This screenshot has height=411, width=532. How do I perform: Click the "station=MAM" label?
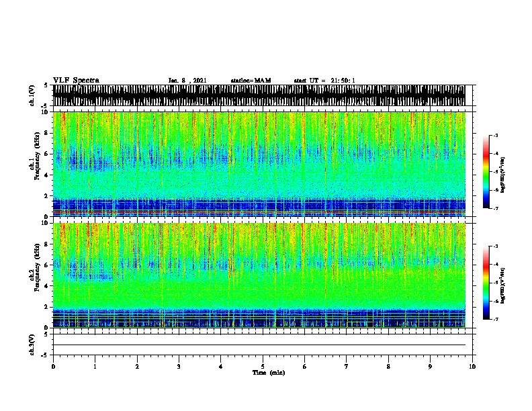[x=251, y=81]
